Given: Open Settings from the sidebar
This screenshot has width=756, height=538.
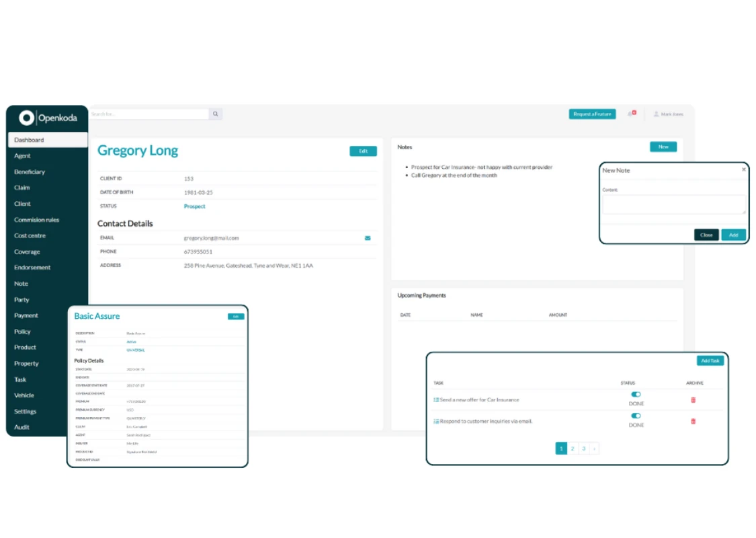Looking at the screenshot, I should coord(25,412).
